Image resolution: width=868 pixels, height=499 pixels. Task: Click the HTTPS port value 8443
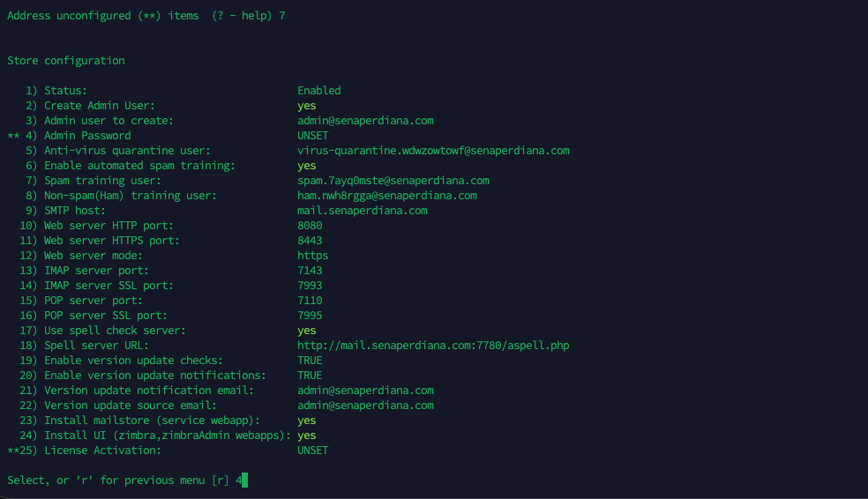tap(310, 241)
